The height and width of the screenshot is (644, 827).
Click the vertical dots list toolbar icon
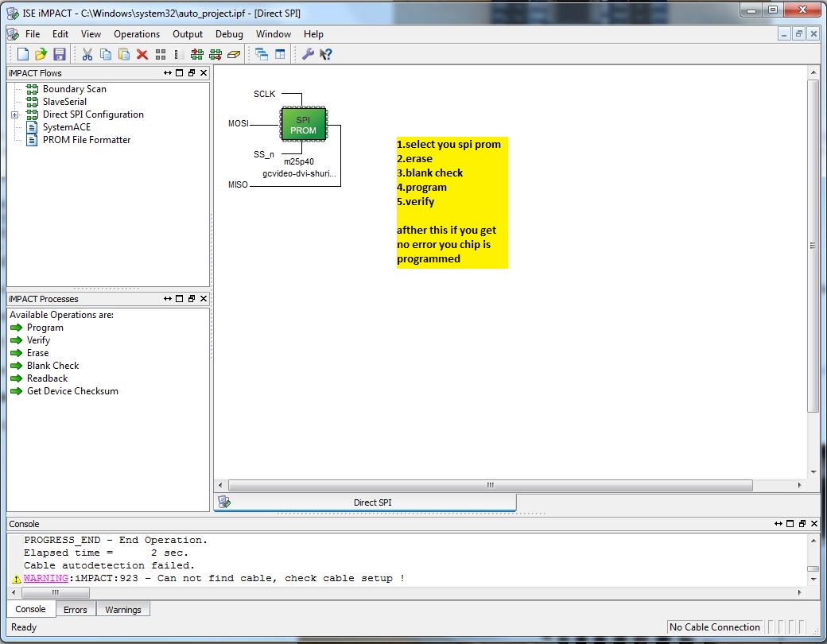point(176,54)
